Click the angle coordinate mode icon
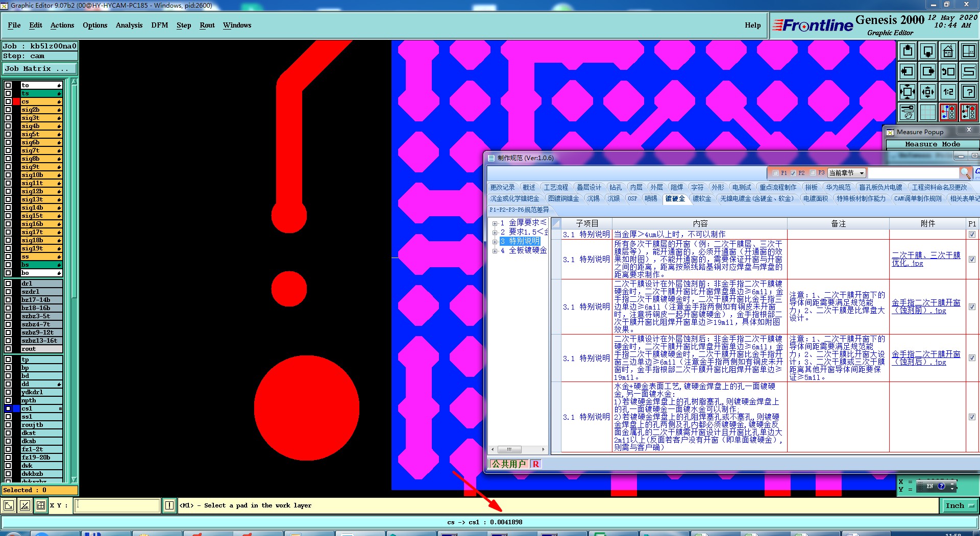Screen dimensions: 980x536 coord(24,505)
